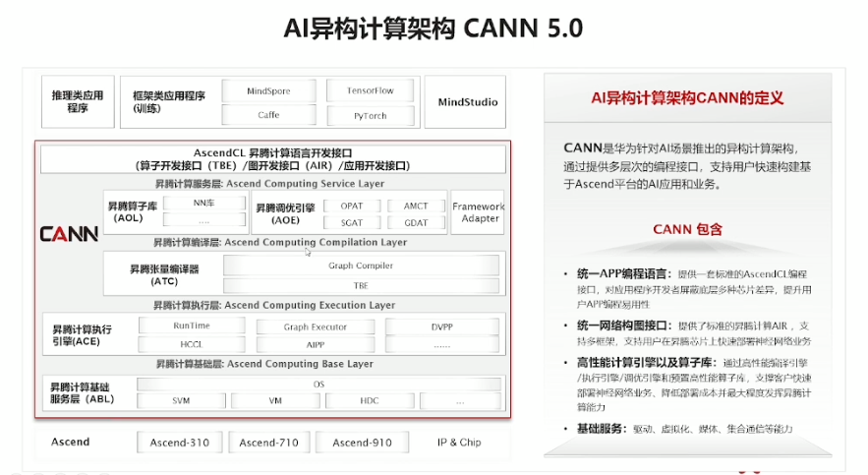Click the Caffe framework box
This screenshot has height=475, width=868.
268,115
